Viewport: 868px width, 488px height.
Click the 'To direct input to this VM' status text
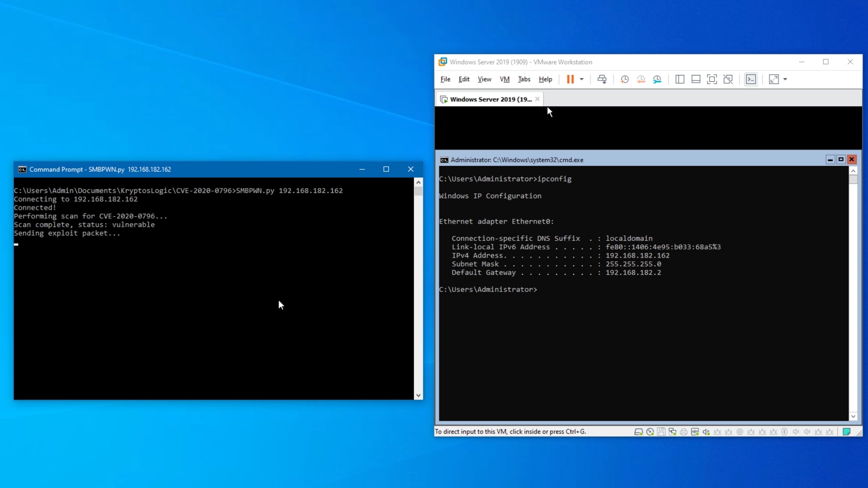point(510,432)
